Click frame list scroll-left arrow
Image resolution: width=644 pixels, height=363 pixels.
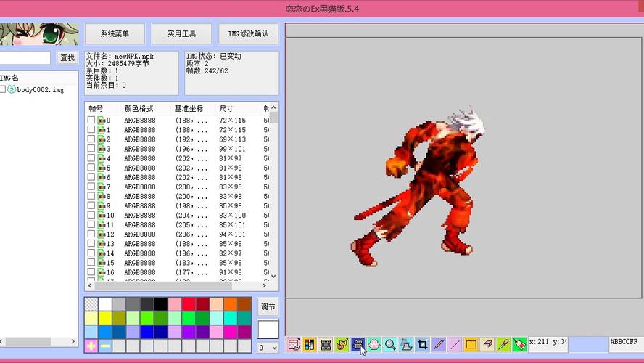[91, 285]
